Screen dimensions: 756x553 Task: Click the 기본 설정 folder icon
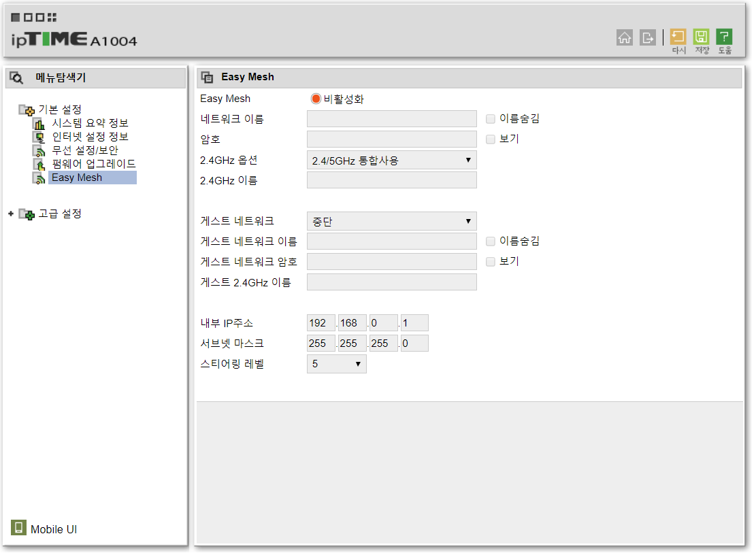(x=26, y=110)
